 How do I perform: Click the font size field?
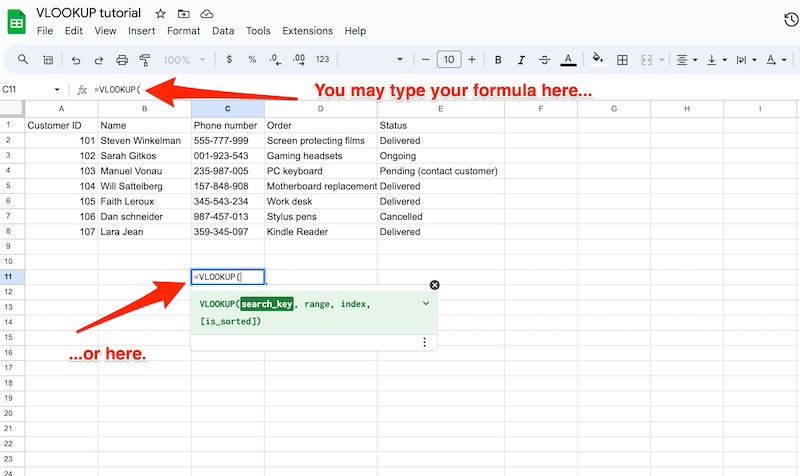click(x=449, y=59)
